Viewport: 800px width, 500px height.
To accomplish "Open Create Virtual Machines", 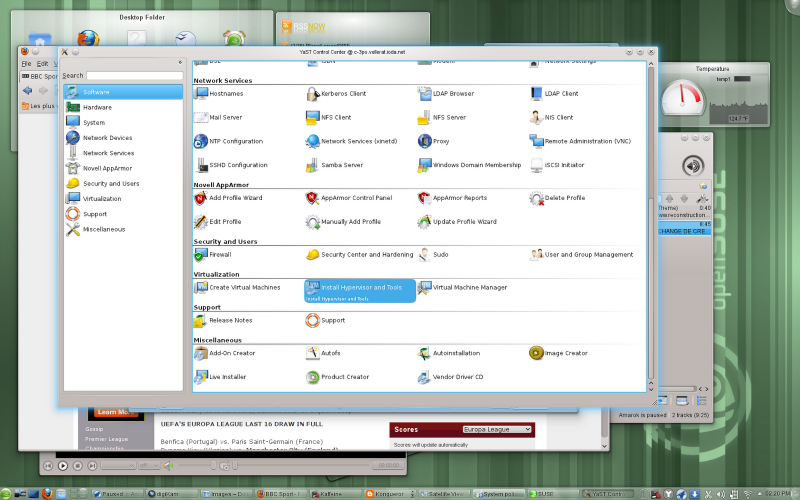I will pyautogui.click(x=237, y=288).
